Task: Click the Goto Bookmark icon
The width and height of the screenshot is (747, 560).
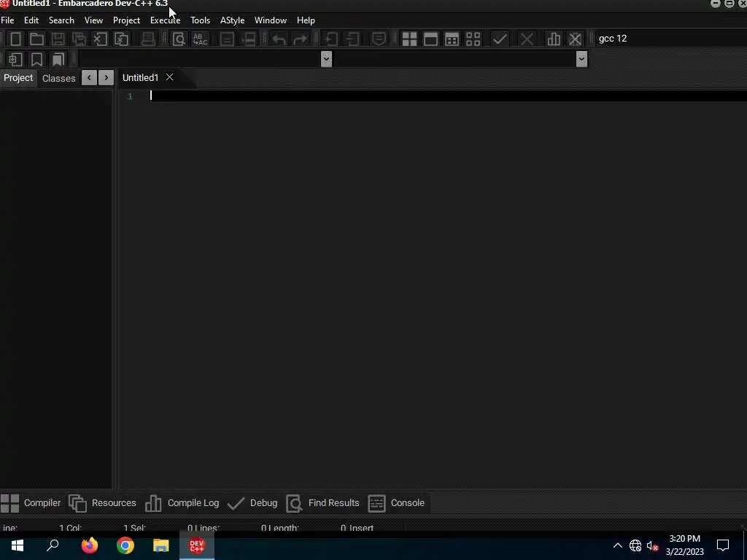Action: 58,60
